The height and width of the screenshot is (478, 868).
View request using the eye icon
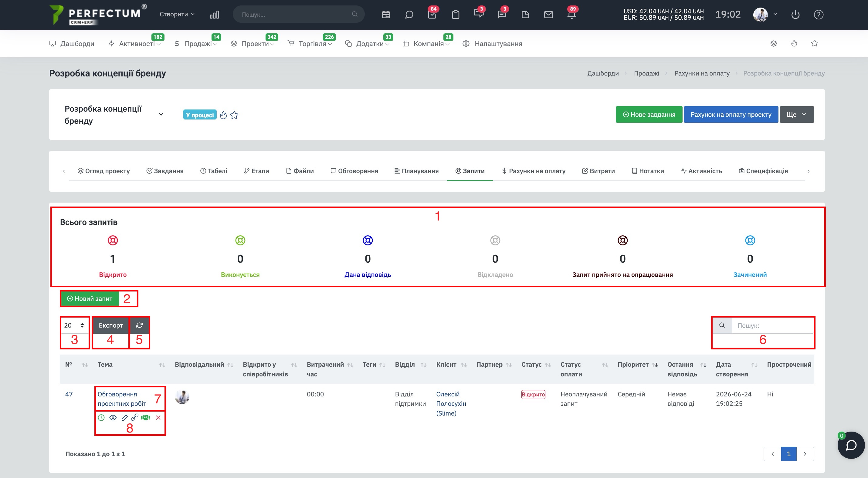pyautogui.click(x=113, y=417)
